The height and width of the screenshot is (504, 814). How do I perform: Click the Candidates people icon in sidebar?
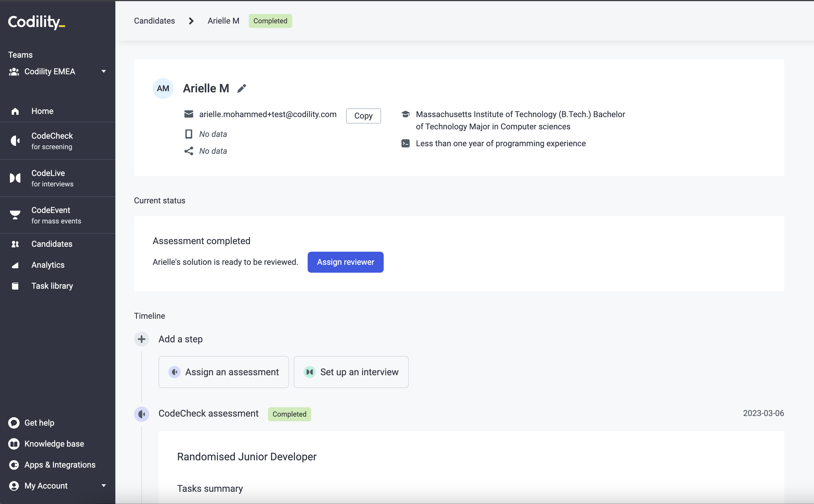pos(15,244)
